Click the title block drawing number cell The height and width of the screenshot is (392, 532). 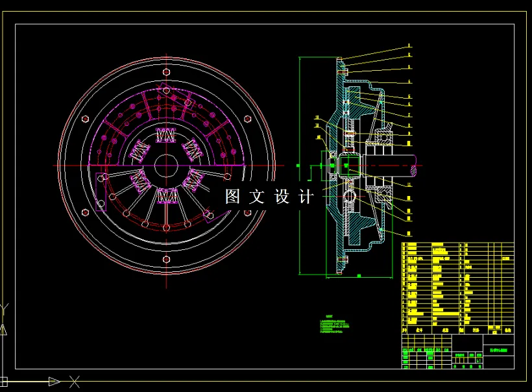[499, 349]
